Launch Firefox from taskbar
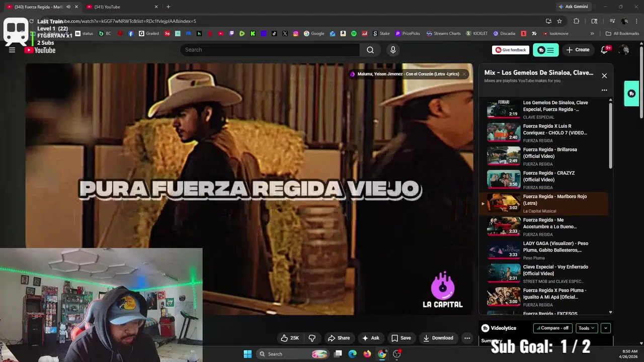 pyautogui.click(x=367, y=354)
